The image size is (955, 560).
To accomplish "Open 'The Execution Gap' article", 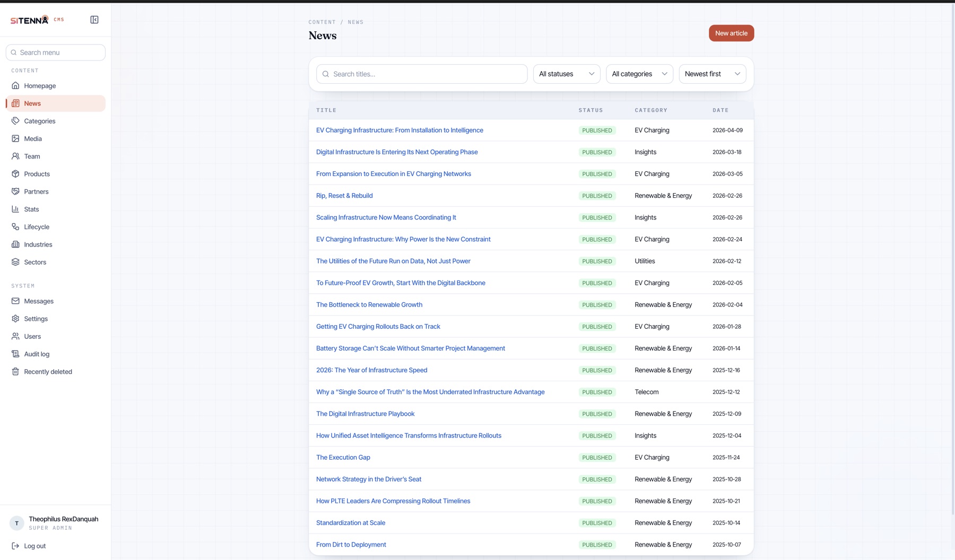I will click(343, 457).
